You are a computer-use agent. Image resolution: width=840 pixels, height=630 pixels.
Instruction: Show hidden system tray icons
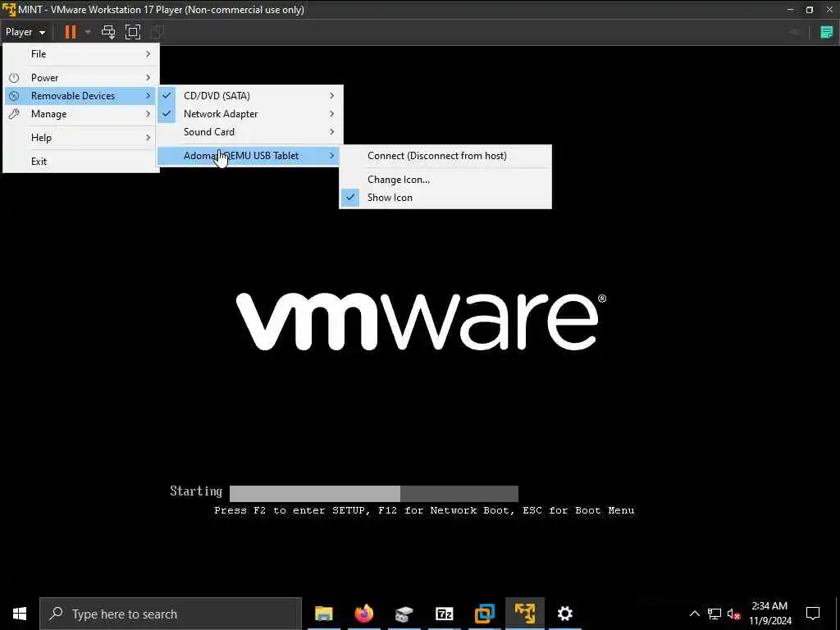694,614
